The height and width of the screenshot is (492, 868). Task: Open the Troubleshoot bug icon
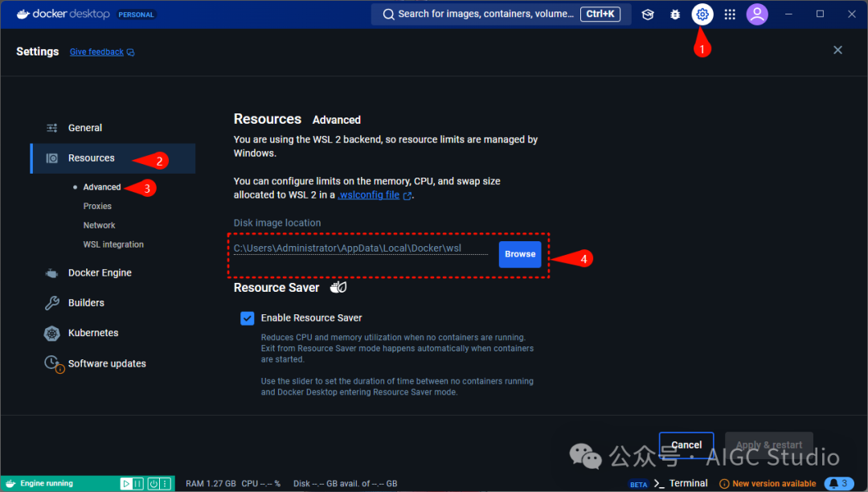[x=675, y=14]
